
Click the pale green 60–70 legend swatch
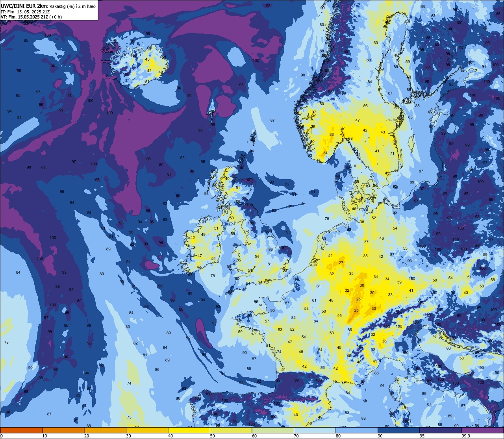click(273, 430)
